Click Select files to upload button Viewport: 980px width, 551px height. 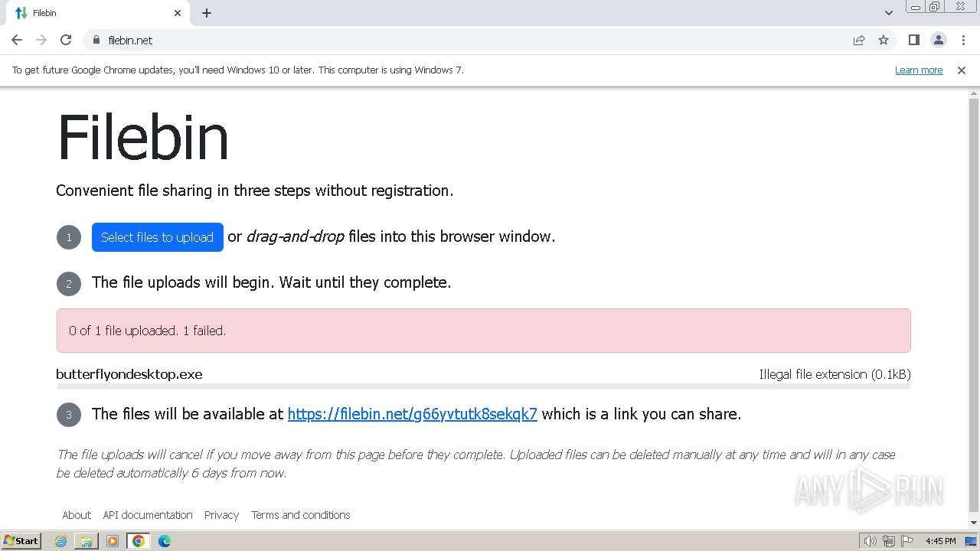tap(157, 237)
